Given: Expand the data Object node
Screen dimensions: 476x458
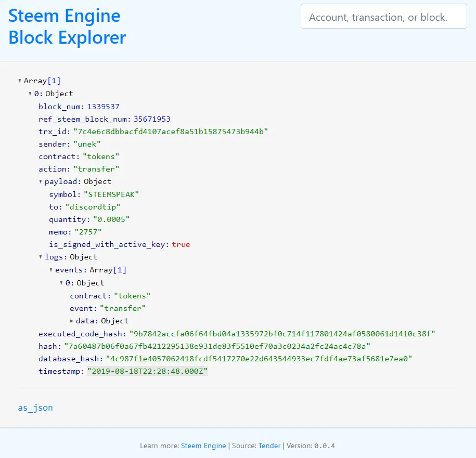Looking at the screenshot, I should [72, 321].
